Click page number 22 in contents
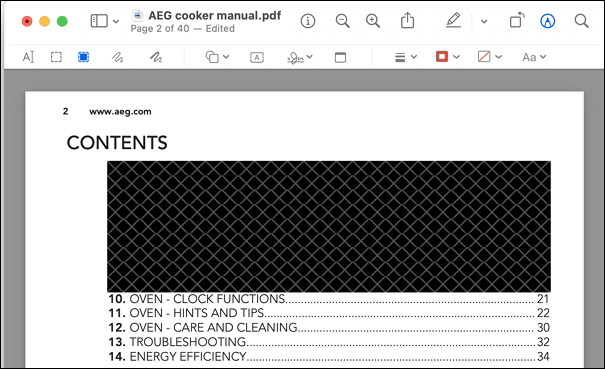 pyautogui.click(x=543, y=313)
